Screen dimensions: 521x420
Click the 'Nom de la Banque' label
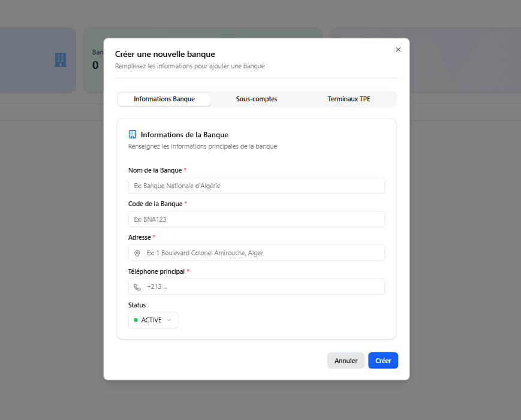[155, 170]
